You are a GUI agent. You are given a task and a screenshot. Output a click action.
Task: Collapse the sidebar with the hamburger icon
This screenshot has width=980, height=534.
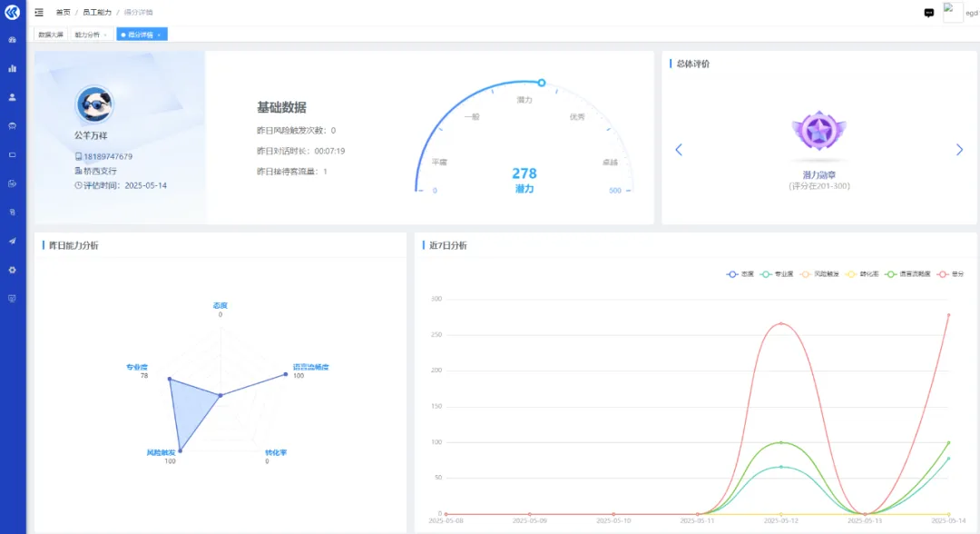tap(39, 12)
